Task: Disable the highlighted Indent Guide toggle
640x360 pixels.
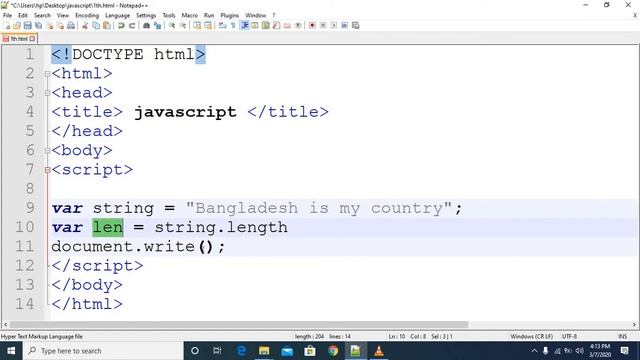Action: click(x=244, y=26)
